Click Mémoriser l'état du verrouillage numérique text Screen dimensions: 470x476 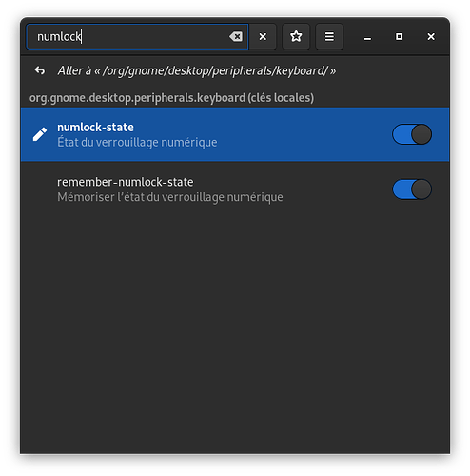click(170, 197)
